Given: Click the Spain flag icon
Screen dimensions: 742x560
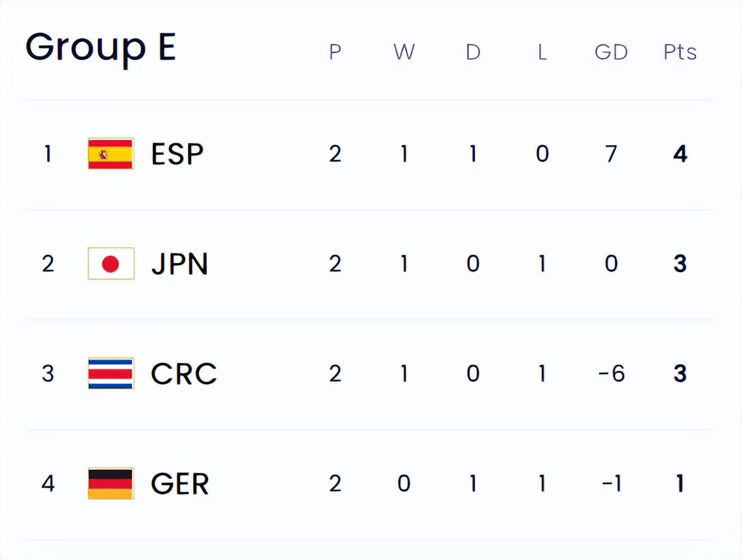Looking at the screenshot, I should [111, 154].
